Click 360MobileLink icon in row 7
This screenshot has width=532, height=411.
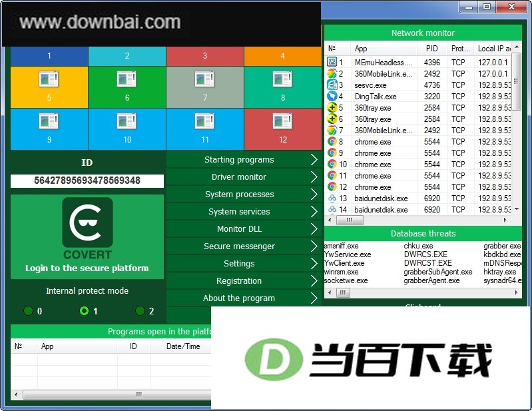coord(332,130)
